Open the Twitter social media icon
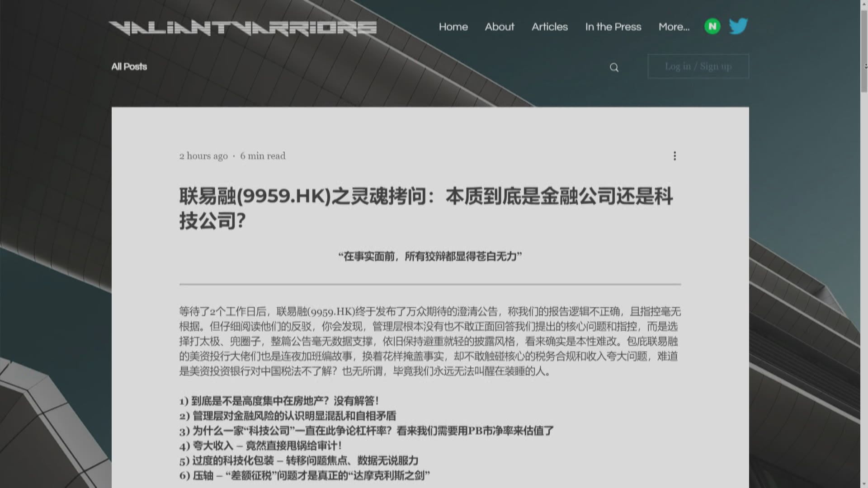 coord(739,26)
